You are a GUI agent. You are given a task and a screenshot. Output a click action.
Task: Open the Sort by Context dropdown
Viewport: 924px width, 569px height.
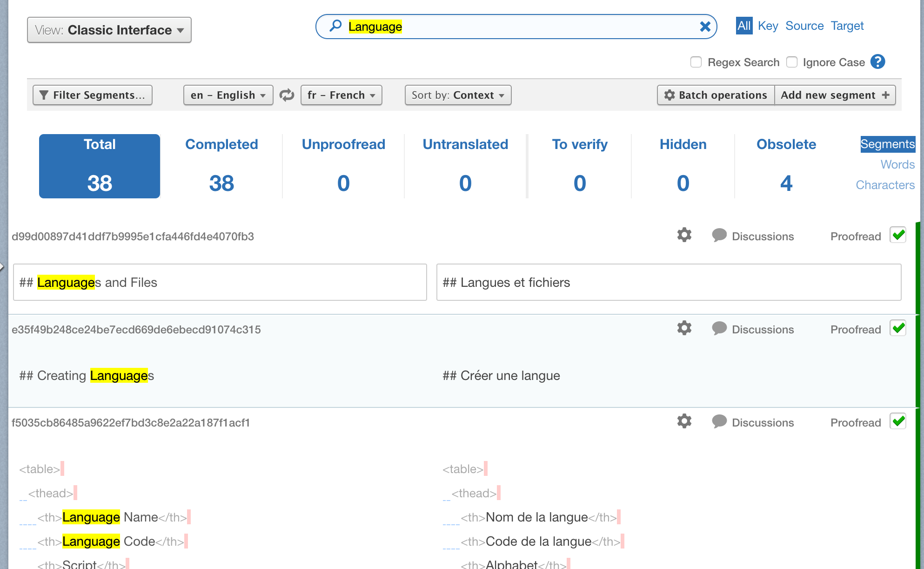(x=458, y=95)
